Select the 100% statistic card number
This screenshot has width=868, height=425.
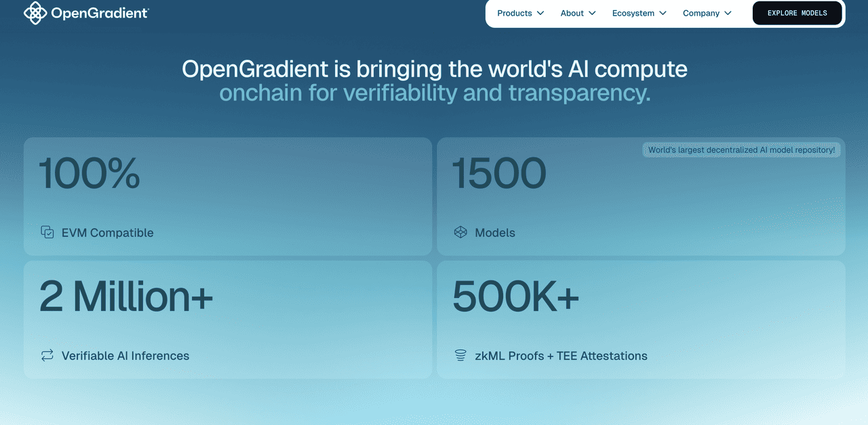pos(90,174)
